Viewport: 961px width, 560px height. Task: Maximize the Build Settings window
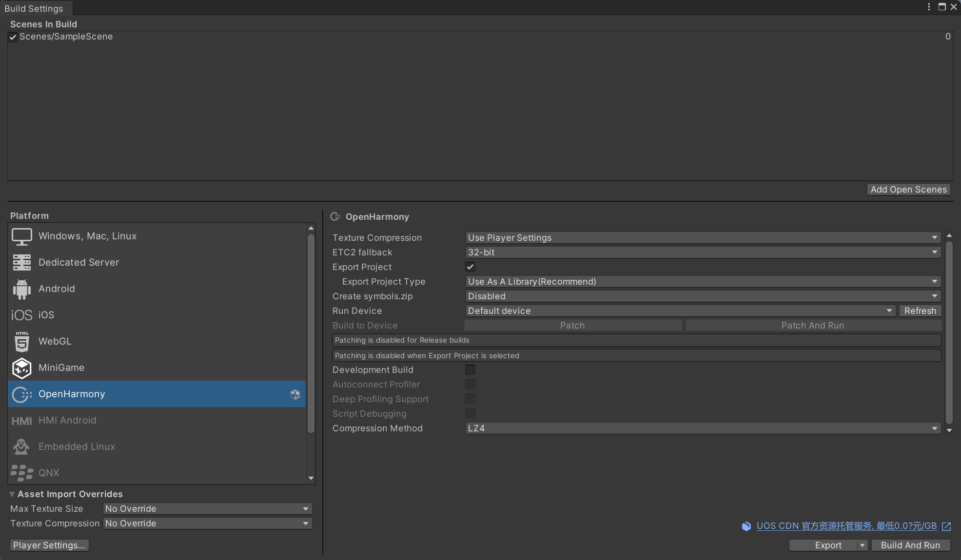point(942,7)
